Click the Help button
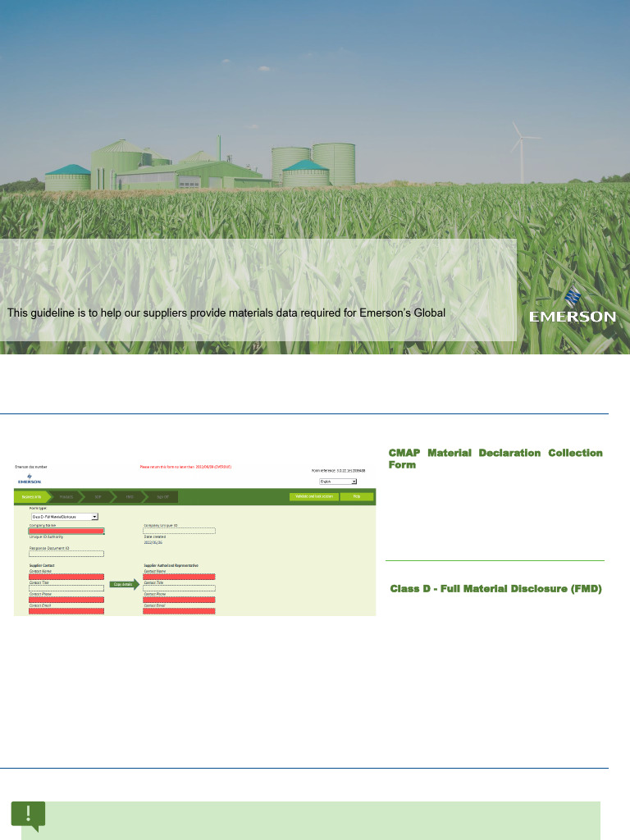 357,496
